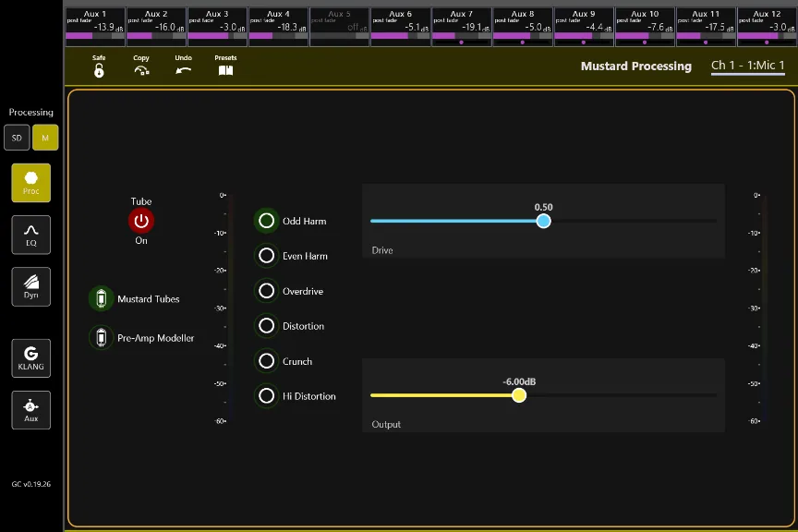Toggle the Tube power button
The image size is (798, 532).
[x=141, y=221]
